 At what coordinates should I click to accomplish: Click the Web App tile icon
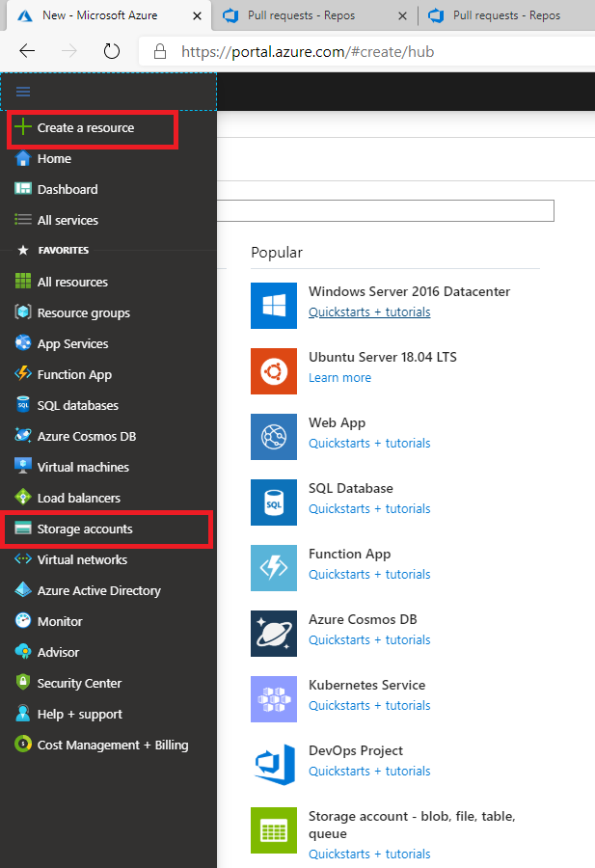[x=274, y=437]
